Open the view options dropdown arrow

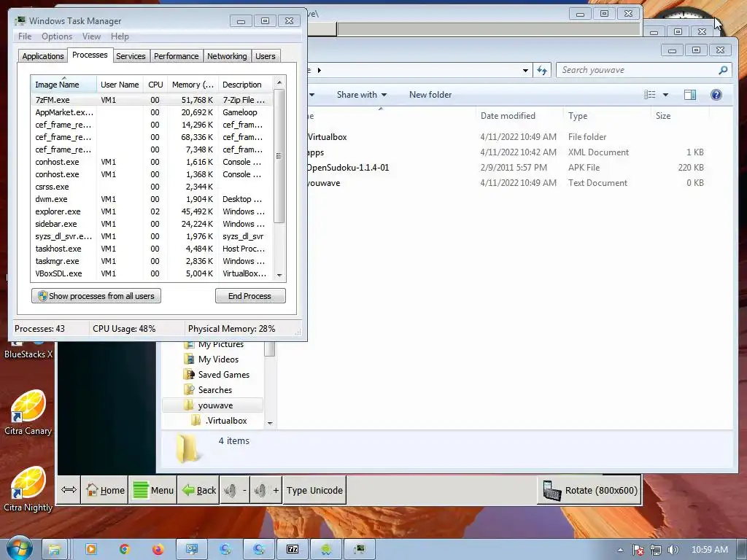(665, 95)
